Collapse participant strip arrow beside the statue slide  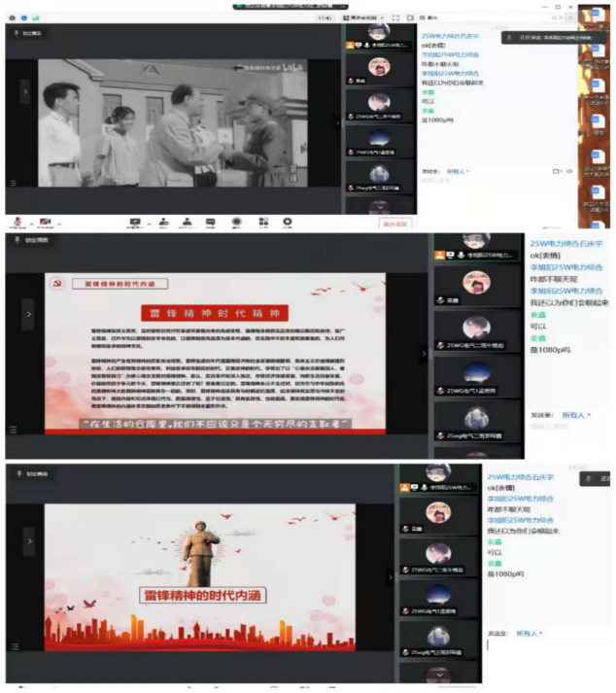pyautogui.click(x=390, y=576)
